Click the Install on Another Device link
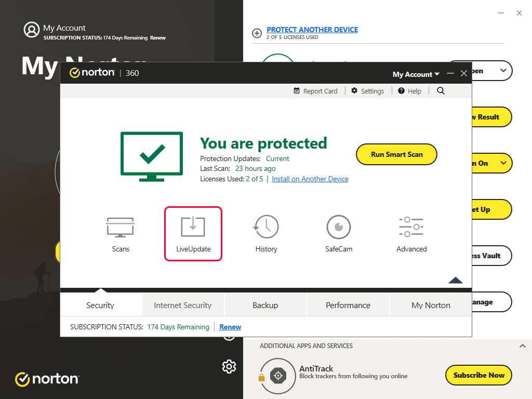The image size is (532, 399). point(310,179)
